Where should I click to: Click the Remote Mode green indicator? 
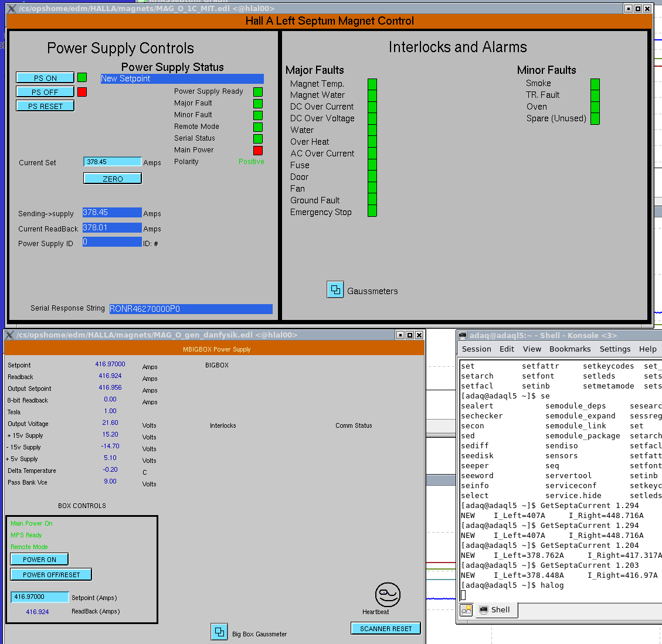[258, 127]
